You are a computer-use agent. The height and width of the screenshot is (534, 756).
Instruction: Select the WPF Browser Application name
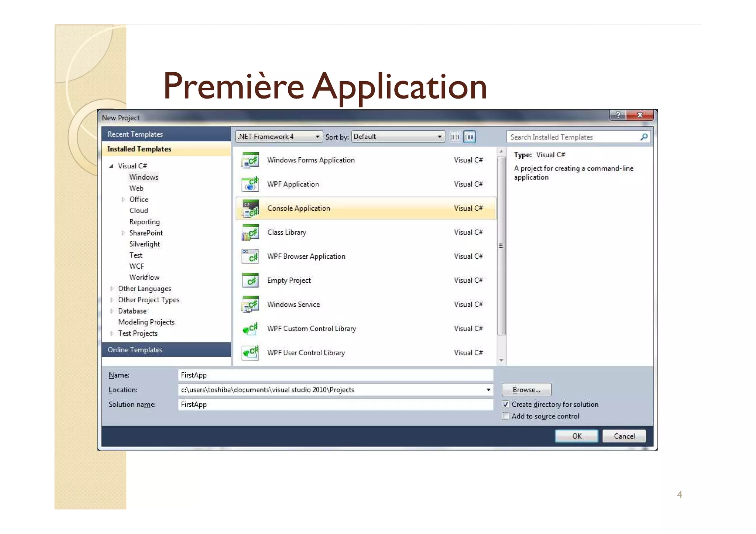pos(306,256)
